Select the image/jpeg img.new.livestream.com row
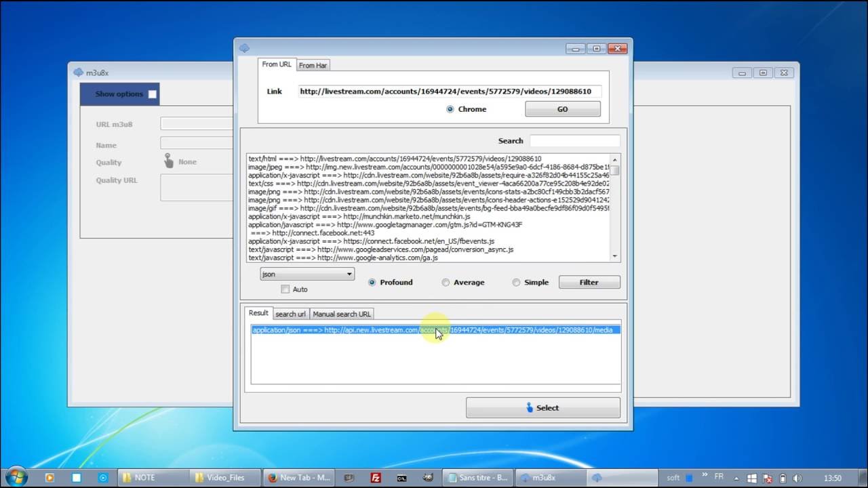Screen dimensions: 868x488 point(429,167)
